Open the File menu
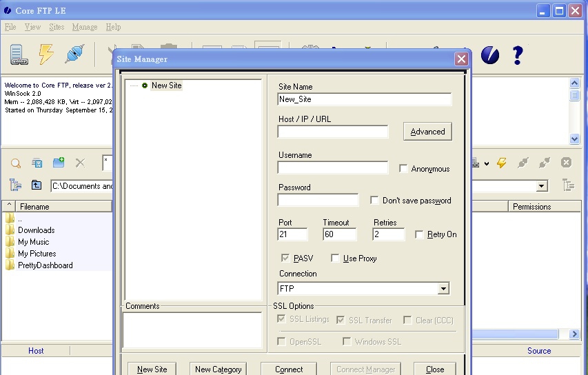588x375 pixels. point(10,27)
